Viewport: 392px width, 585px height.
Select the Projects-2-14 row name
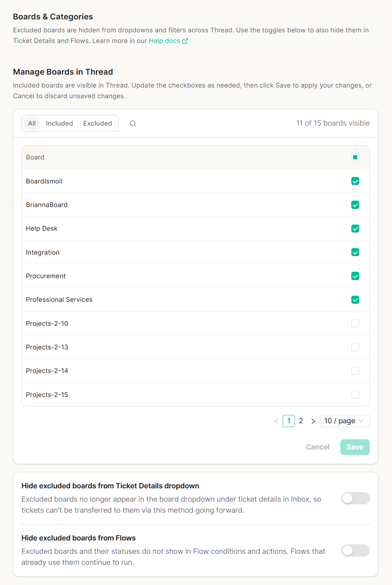[x=47, y=371]
